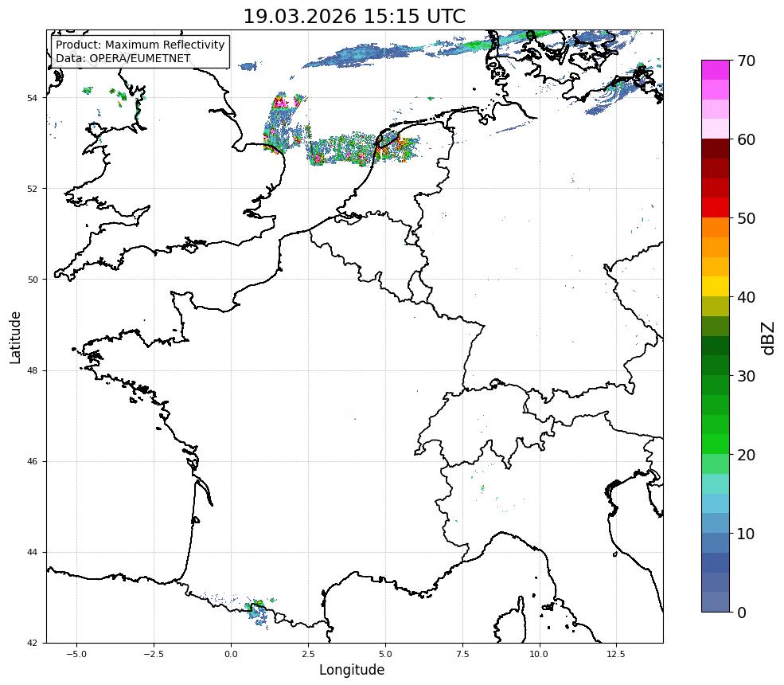Image resolution: width=784 pixels, height=685 pixels.
Task: Click the bright green colorbar segment above 20
Action: tap(716, 444)
